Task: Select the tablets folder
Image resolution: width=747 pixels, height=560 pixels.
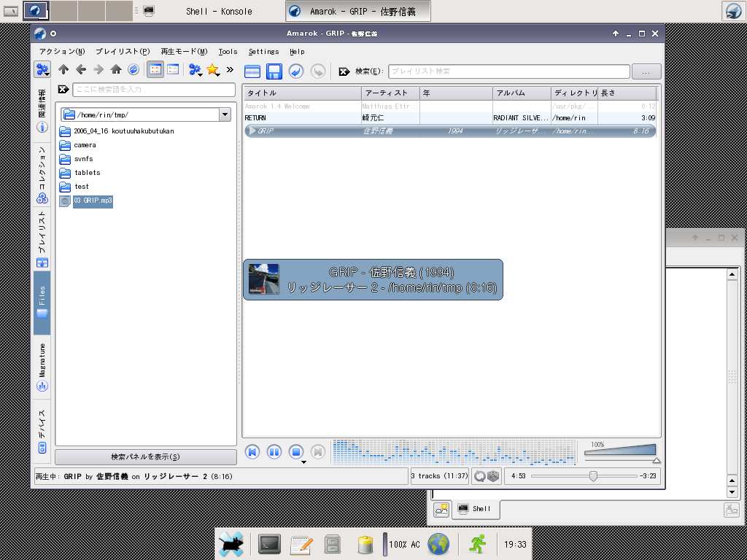Action: [x=80, y=172]
